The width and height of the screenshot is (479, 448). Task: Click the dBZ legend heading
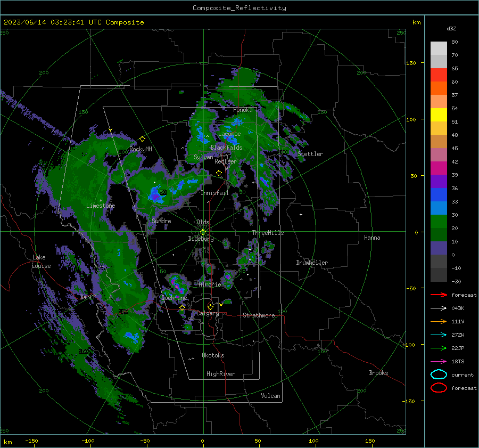tap(451, 28)
